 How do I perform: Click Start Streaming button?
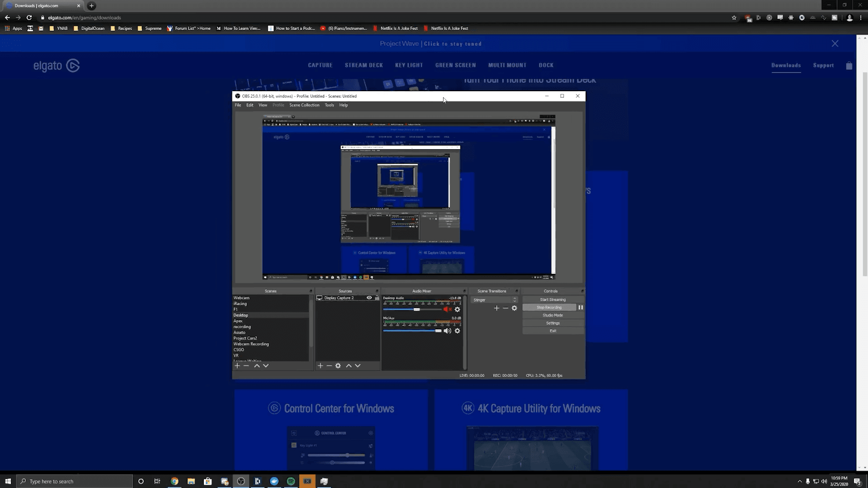tap(552, 299)
